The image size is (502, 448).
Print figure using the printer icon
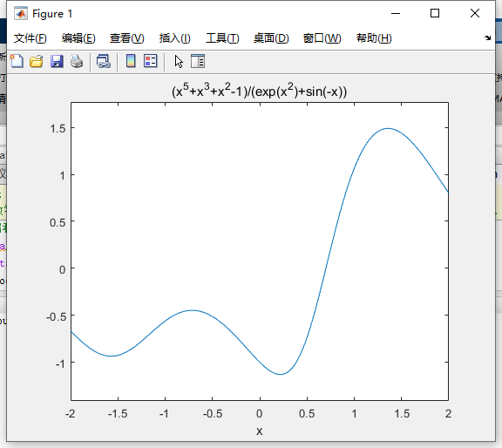[77, 61]
